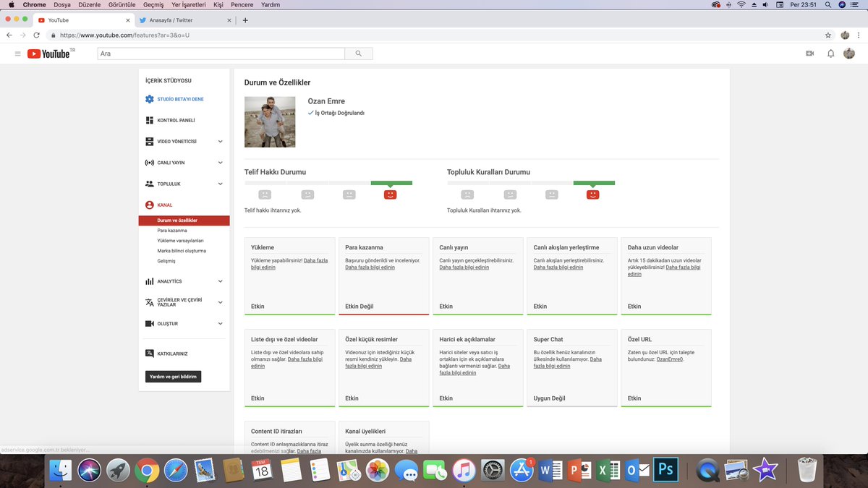Click the Yardım ve geri bildirim button
The image size is (868, 488).
173,377
